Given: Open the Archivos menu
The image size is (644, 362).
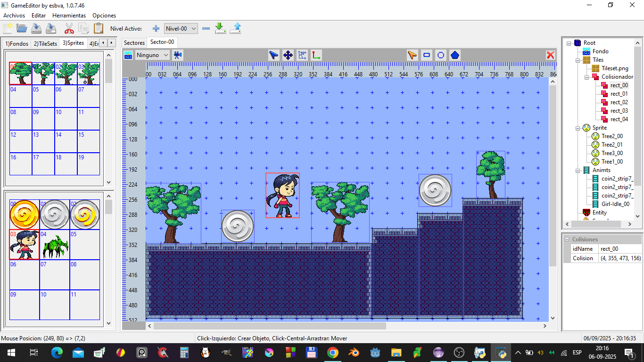Looking at the screenshot, I should pyautogui.click(x=14, y=16).
